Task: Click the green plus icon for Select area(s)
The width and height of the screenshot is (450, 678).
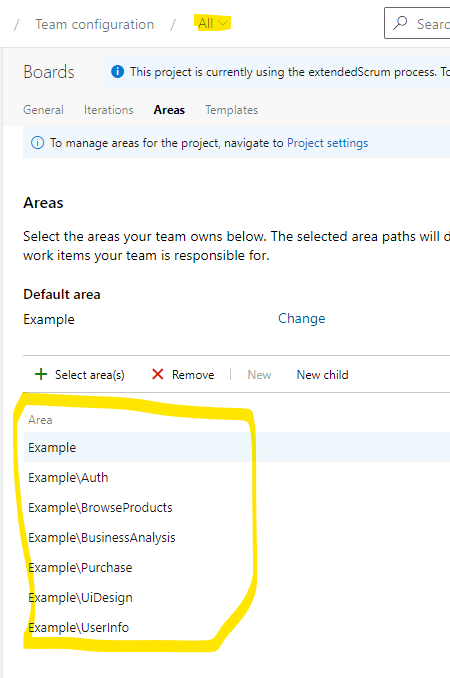Action: (41, 374)
